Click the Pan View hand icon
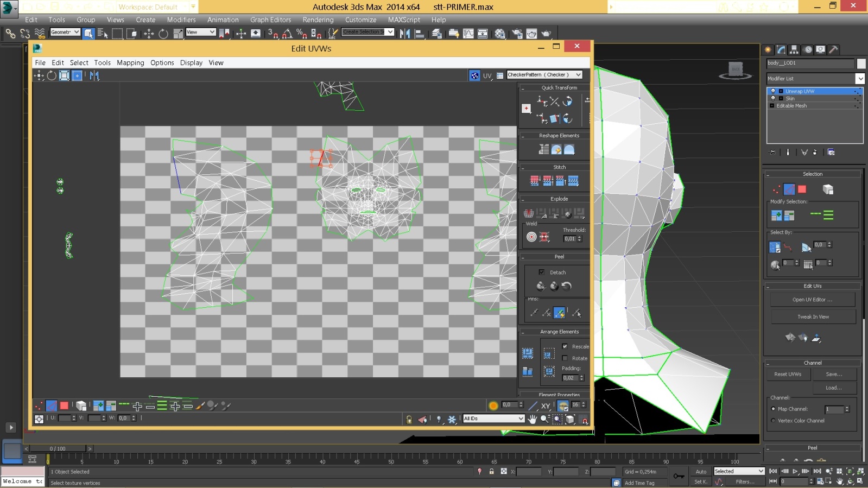The width and height of the screenshot is (868, 488). tap(533, 419)
